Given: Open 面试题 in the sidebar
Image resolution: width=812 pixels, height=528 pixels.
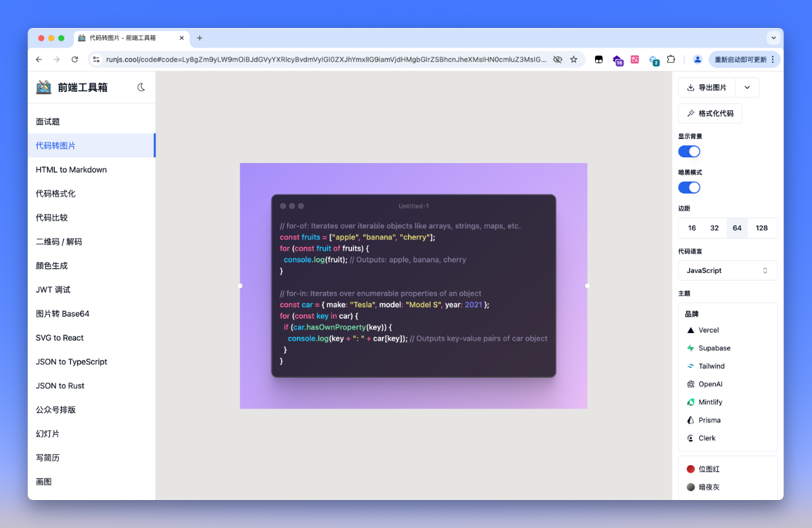Looking at the screenshot, I should pos(91,122).
